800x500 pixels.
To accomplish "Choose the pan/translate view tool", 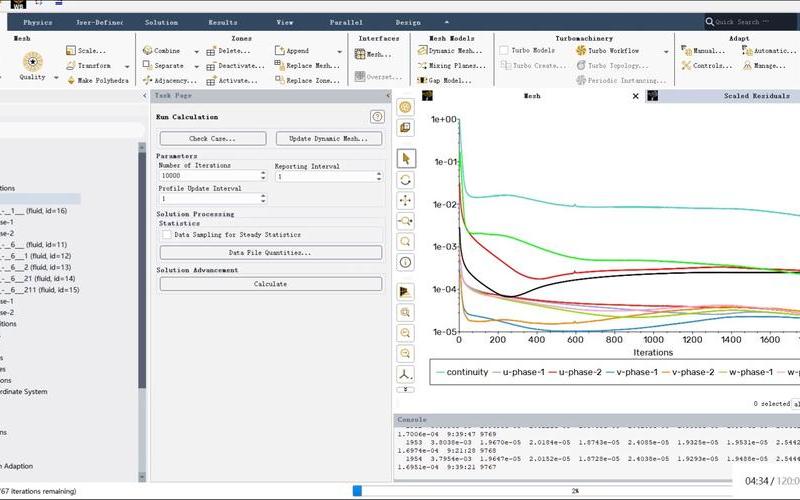I will click(406, 201).
